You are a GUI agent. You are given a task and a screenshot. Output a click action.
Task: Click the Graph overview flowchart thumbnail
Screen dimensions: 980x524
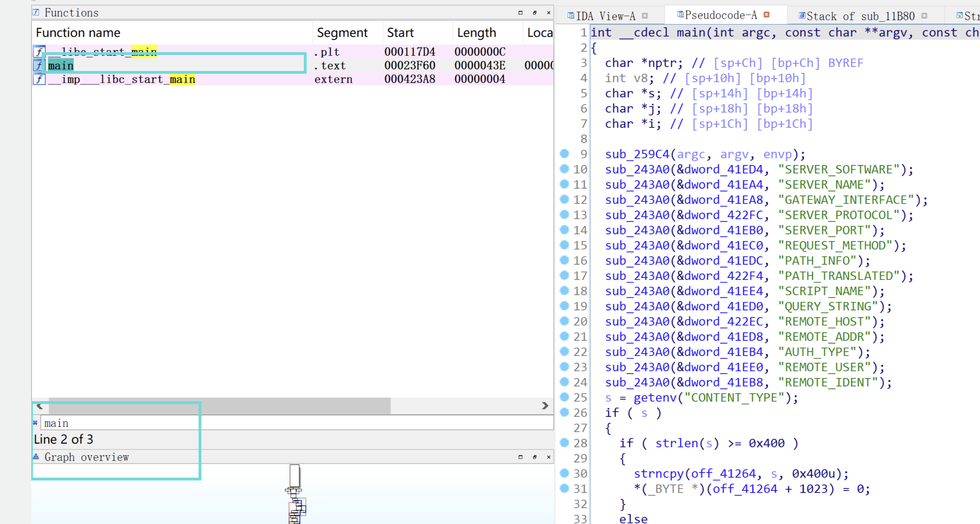[295, 494]
